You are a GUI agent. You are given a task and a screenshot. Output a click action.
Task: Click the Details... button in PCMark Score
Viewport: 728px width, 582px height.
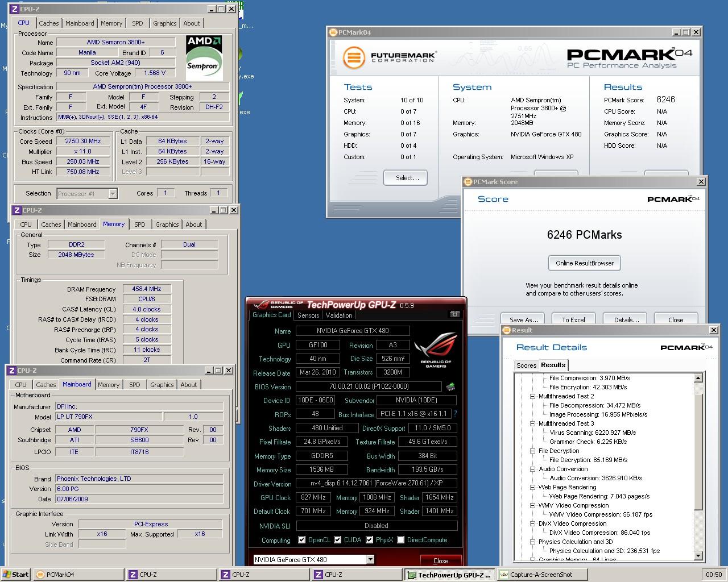pos(625,319)
